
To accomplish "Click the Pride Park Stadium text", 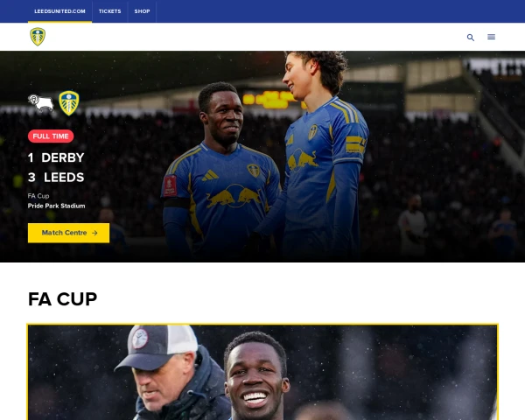I will (x=56, y=206).
